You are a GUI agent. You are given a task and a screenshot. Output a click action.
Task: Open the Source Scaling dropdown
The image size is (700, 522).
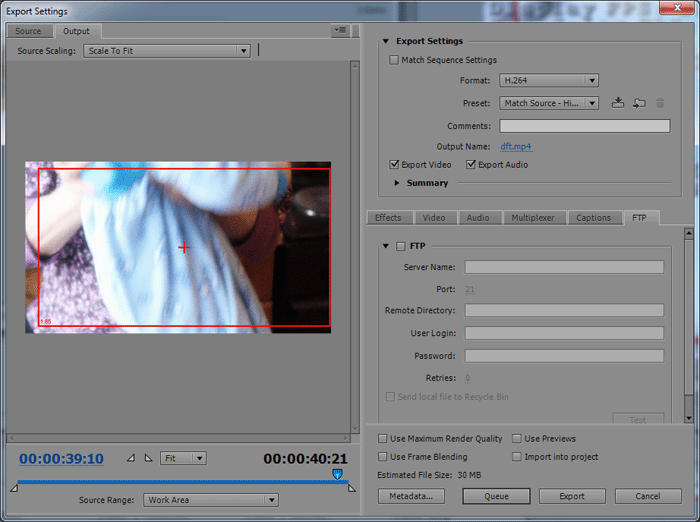(167, 51)
